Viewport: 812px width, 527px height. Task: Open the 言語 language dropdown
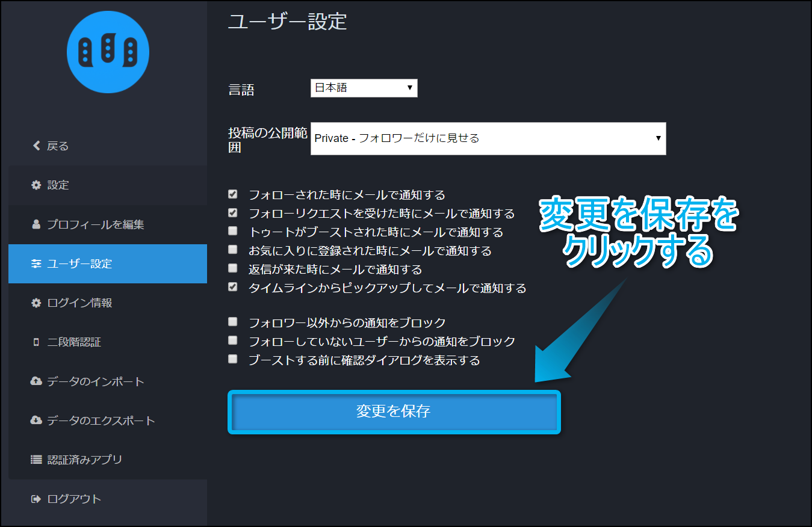point(364,88)
